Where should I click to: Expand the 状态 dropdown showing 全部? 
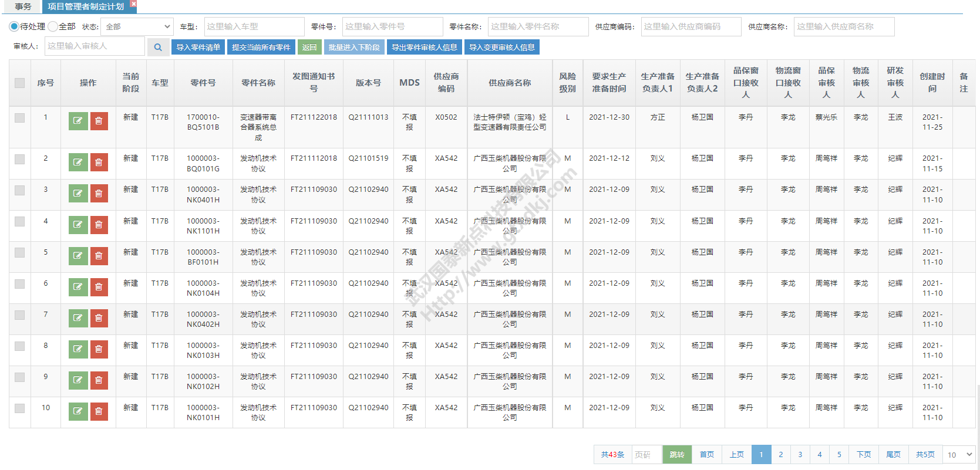(x=137, y=26)
